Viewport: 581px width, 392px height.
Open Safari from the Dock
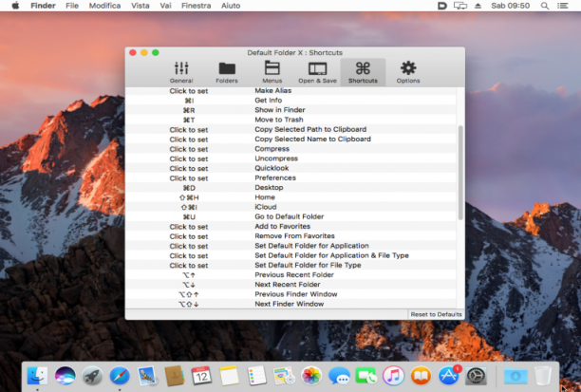click(x=120, y=376)
